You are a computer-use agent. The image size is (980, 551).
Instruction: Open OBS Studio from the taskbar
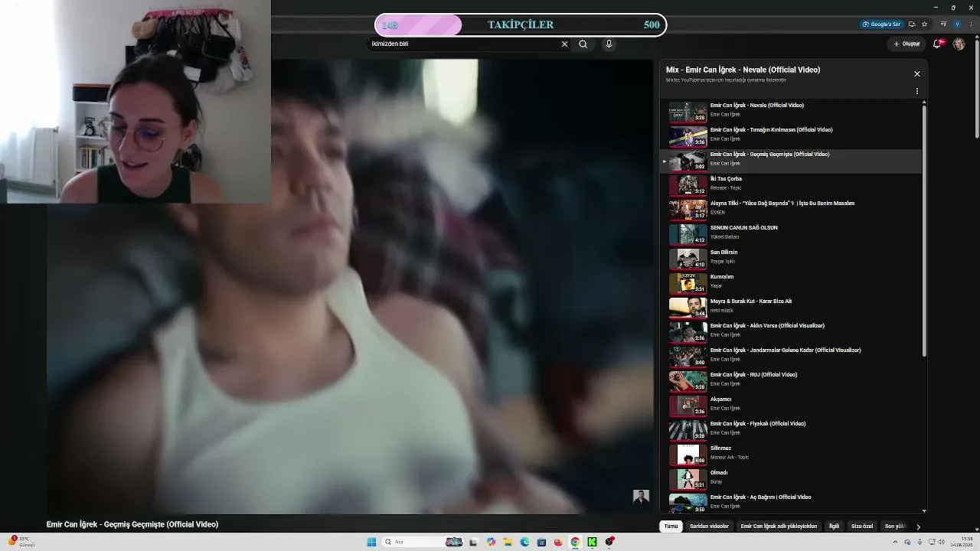(609, 542)
